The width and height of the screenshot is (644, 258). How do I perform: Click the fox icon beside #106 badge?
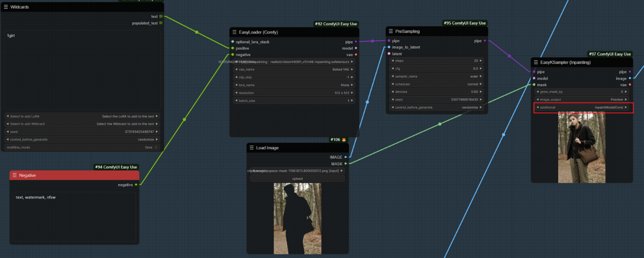343,140
